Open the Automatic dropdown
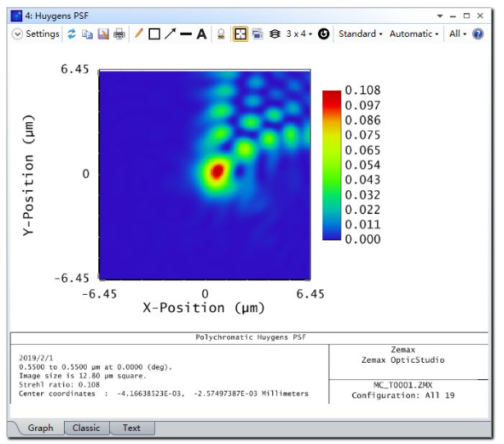 pyautogui.click(x=413, y=34)
